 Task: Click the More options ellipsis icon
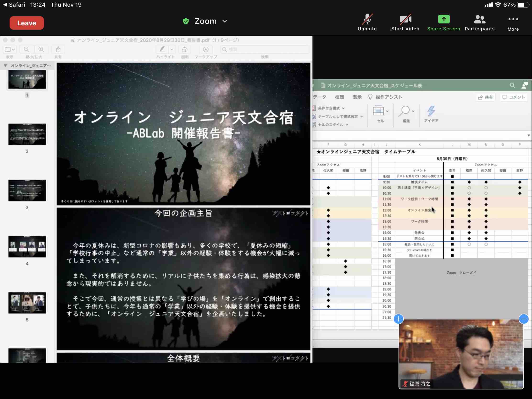pyautogui.click(x=512, y=22)
